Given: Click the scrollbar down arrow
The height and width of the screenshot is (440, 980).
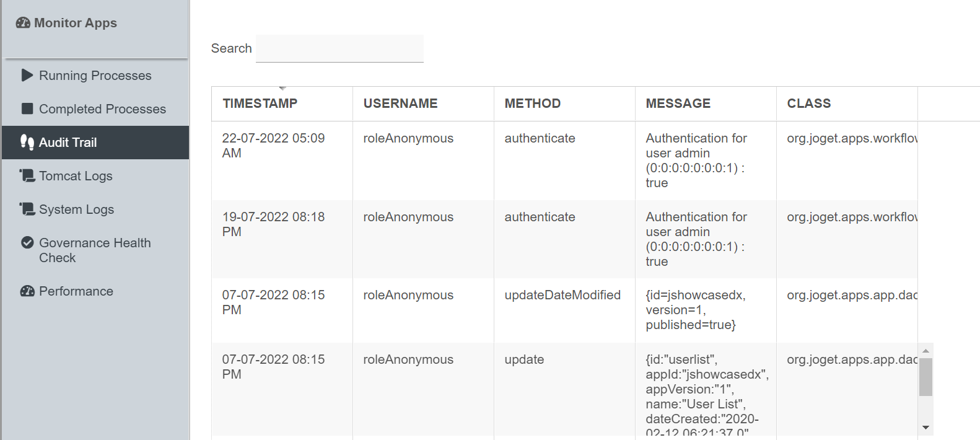Looking at the screenshot, I should [925, 428].
